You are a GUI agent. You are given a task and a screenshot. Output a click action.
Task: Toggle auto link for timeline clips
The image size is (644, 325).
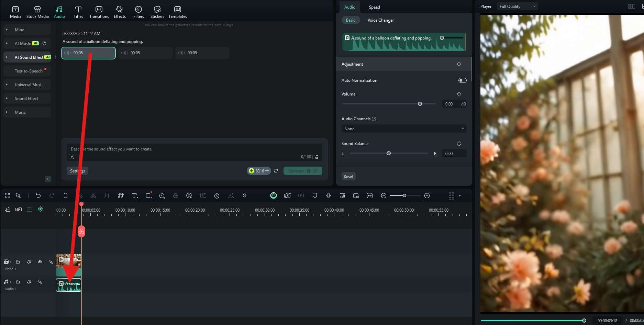[19, 209]
